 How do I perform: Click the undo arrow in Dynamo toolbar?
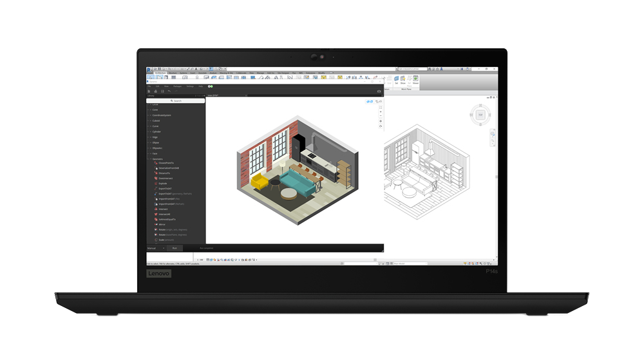tap(169, 91)
